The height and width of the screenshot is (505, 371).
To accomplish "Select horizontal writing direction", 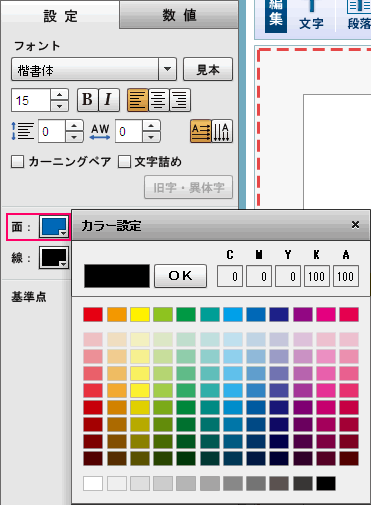I will click(x=201, y=131).
